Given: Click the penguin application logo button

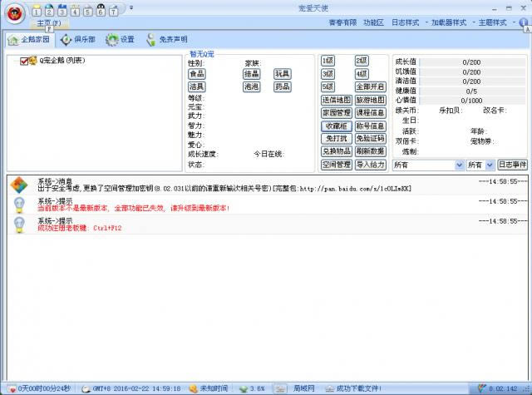Looking at the screenshot, I should [15, 12].
